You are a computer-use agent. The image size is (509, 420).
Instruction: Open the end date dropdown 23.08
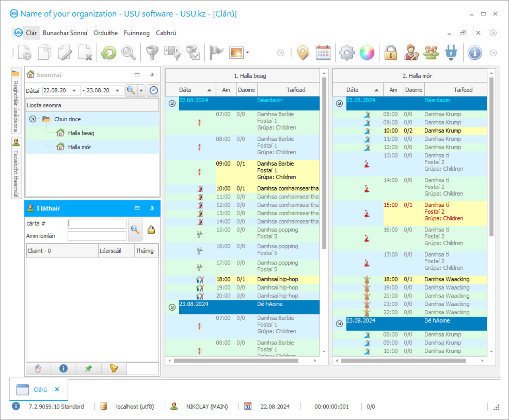[117, 90]
